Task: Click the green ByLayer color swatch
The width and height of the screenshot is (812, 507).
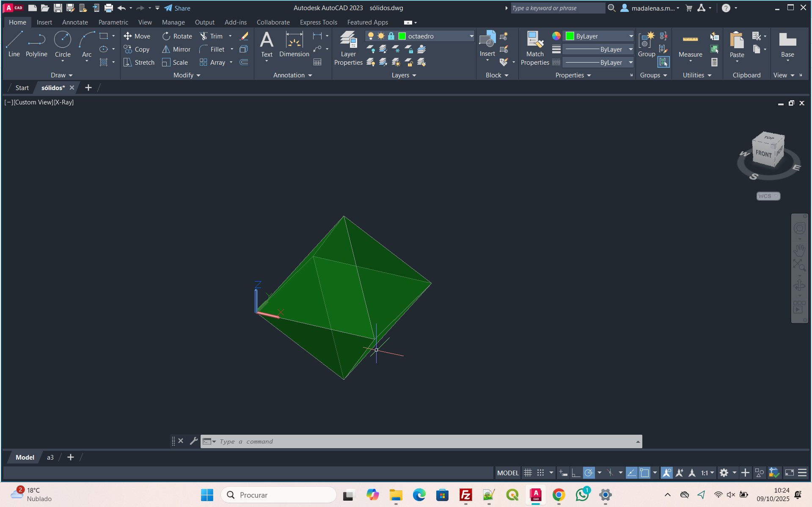Action: pos(570,36)
